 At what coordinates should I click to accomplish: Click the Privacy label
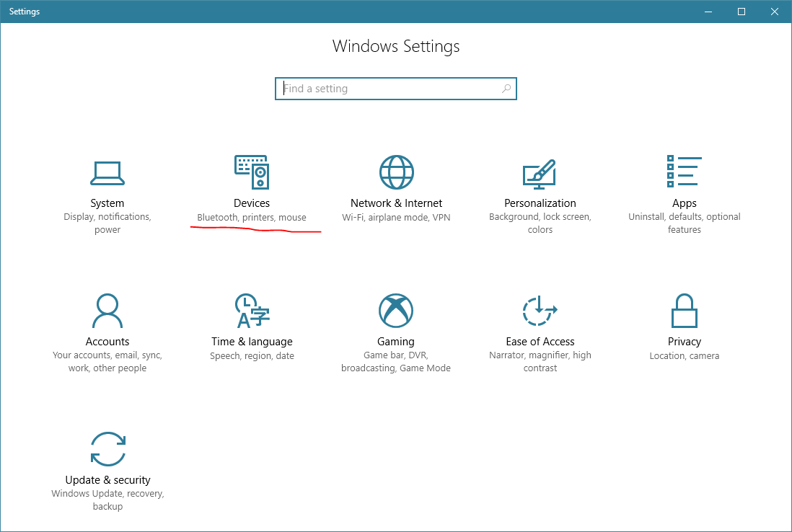pos(685,342)
